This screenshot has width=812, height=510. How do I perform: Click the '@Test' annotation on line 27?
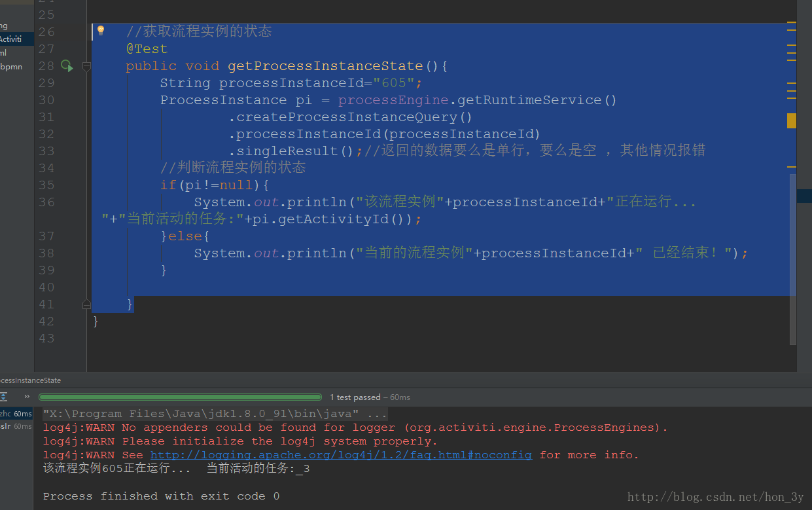(x=147, y=49)
